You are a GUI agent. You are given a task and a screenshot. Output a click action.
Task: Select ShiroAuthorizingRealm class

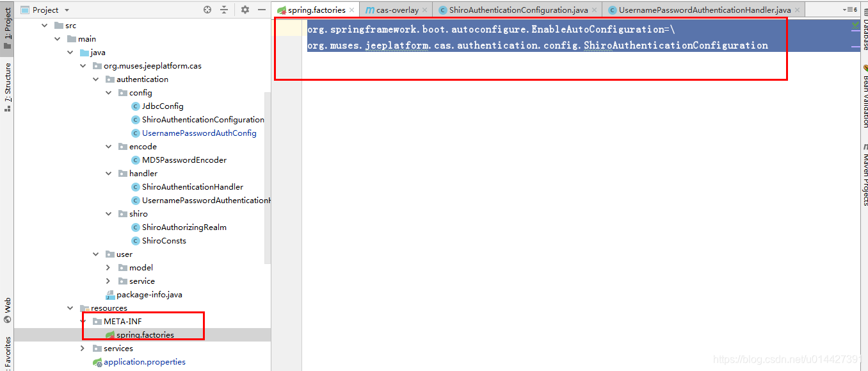184,227
